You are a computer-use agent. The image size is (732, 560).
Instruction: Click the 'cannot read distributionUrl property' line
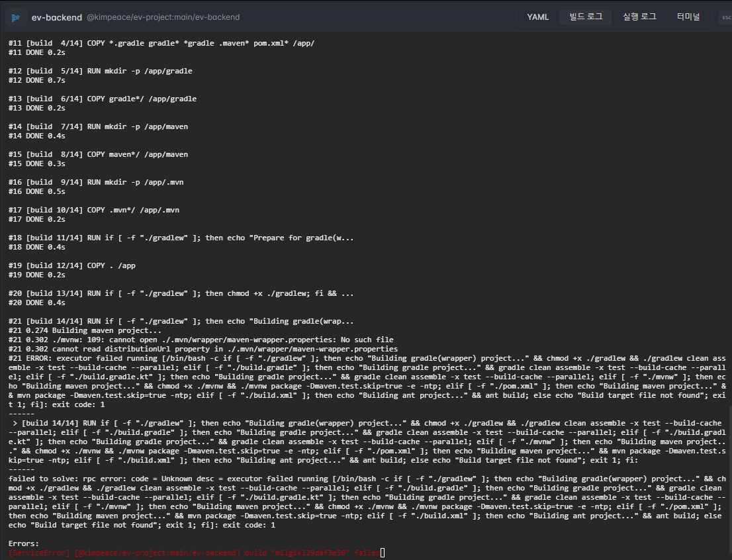click(x=203, y=348)
